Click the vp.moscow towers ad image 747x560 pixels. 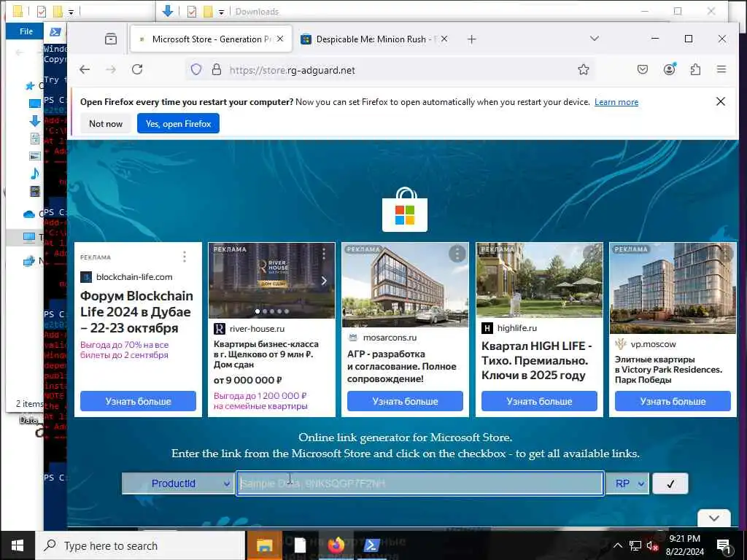click(673, 288)
